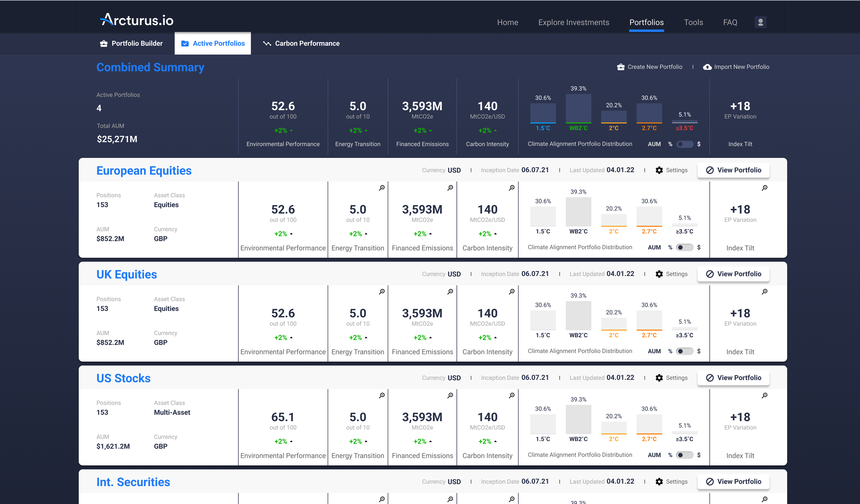Screen dimensions: 860x504
Task: Click the user profile avatar icon
Action: click(760, 22)
